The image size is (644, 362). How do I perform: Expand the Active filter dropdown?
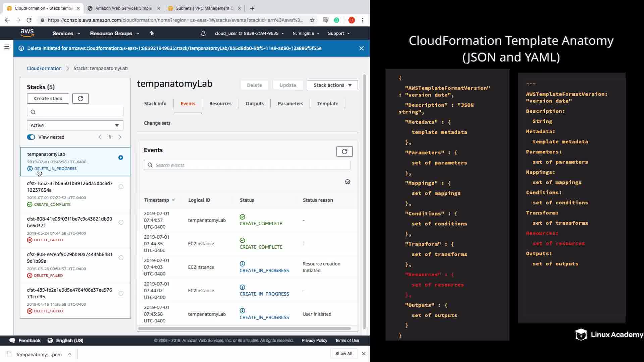click(x=75, y=125)
